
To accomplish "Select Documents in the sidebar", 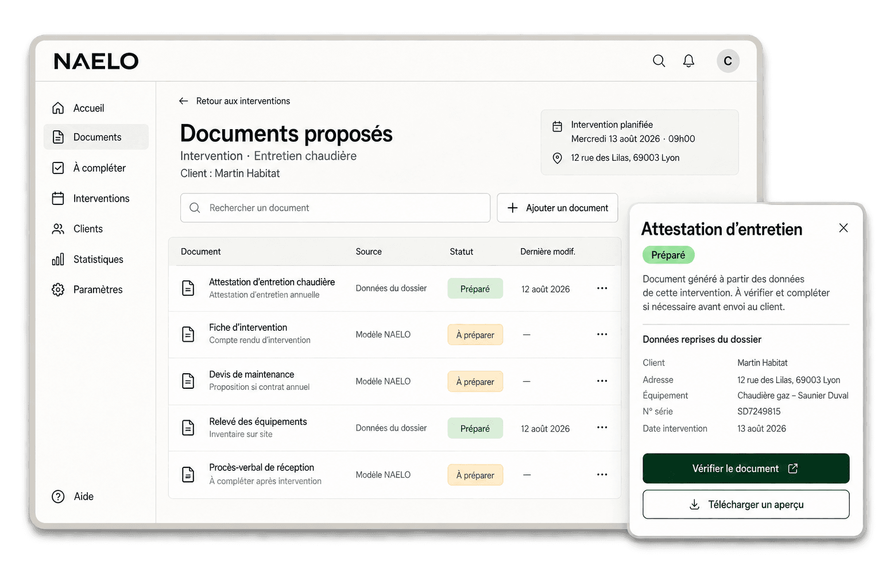I will pyautogui.click(x=96, y=137).
